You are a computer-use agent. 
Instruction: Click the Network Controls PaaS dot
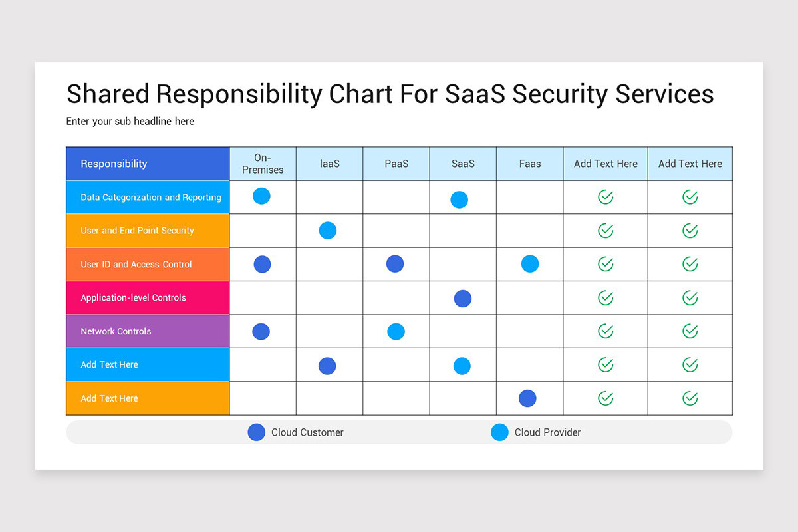[396, 331]
